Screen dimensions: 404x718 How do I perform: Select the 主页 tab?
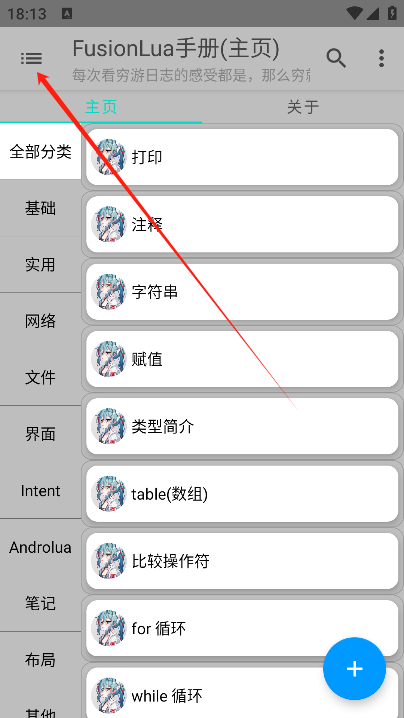(101, 107)
